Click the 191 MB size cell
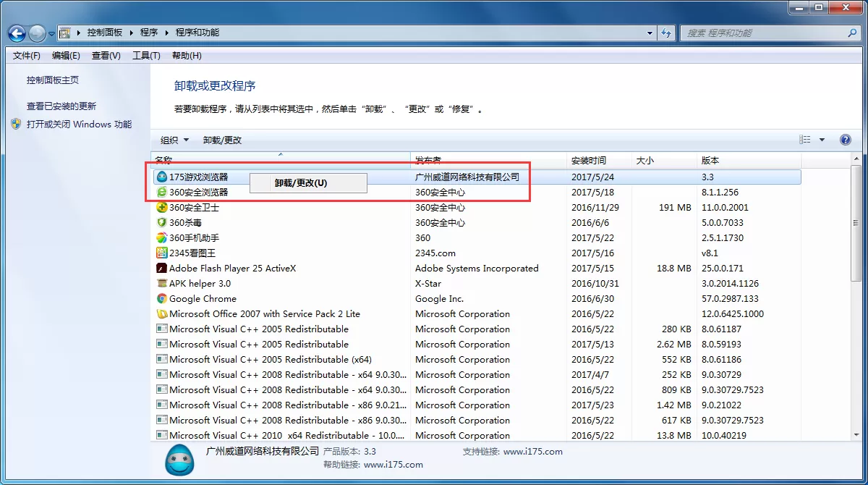Screen dimensions: 868x485 pyautogui.click(x=675, y=207)
